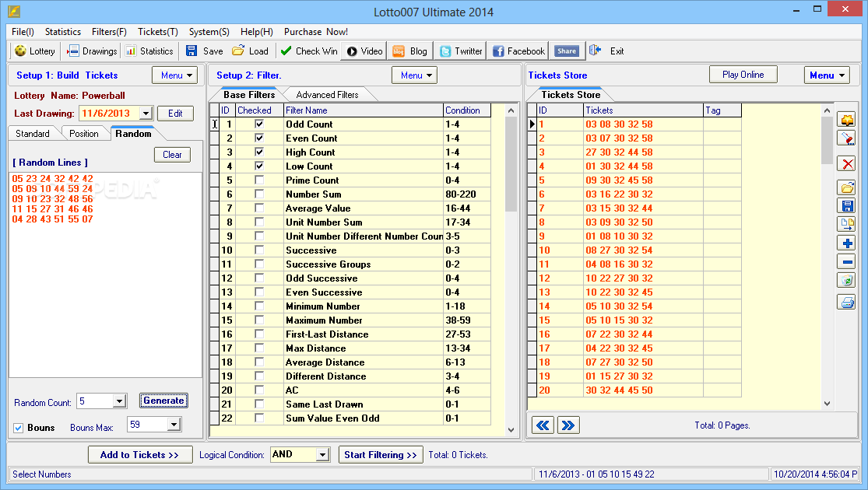Image resolution: width=868 pixels, height=490 pixels.
Task: Enable the Average Value filter checkbox
Action: coord(259,208)
